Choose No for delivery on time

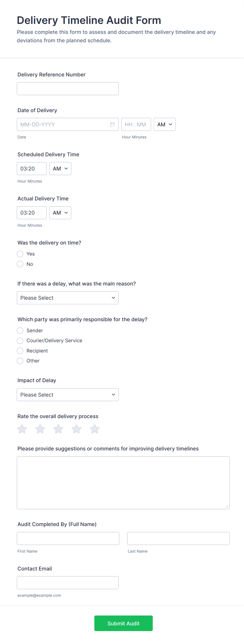coord(20,264)
